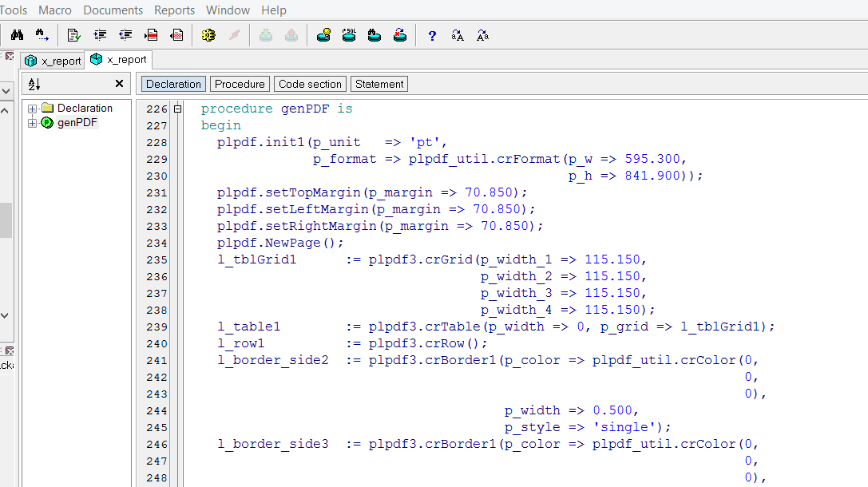This screenshot has width=868, height=487.
Task: Toggle the Declaration filter button
Action: click(x=173, y=84)
